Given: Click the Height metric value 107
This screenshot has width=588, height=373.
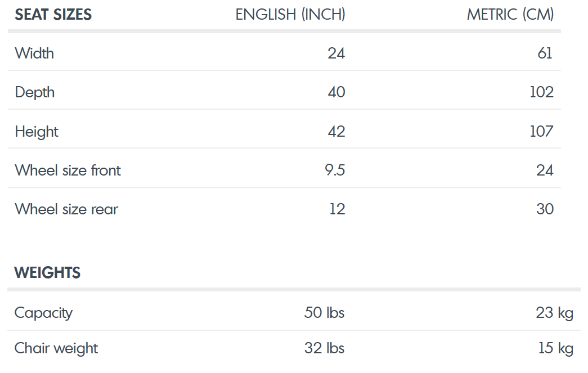Looking at the screenshot, I should [x=541, y=132].
